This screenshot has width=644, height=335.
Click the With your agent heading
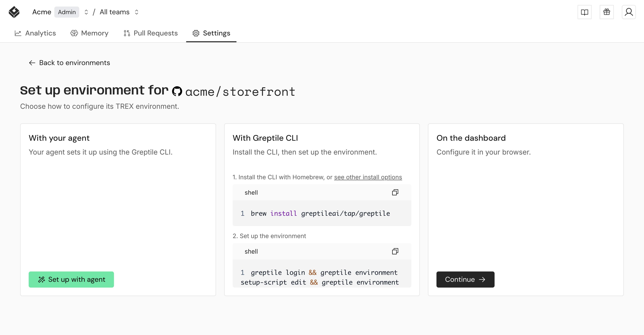click(59, 138)
